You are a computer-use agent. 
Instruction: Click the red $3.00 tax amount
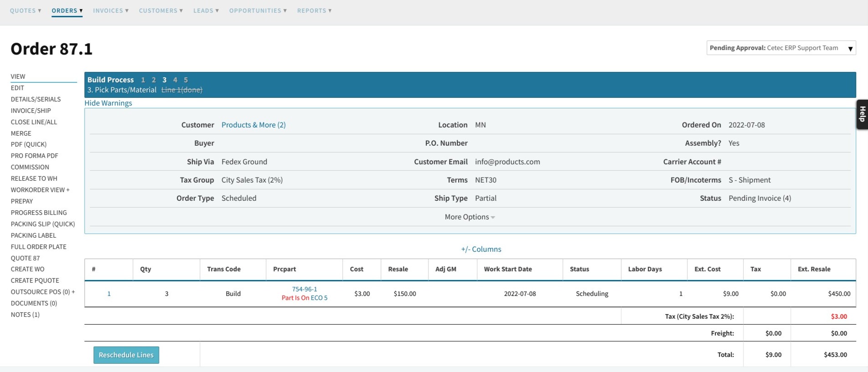pyautogui.click(x=839, y=316)
